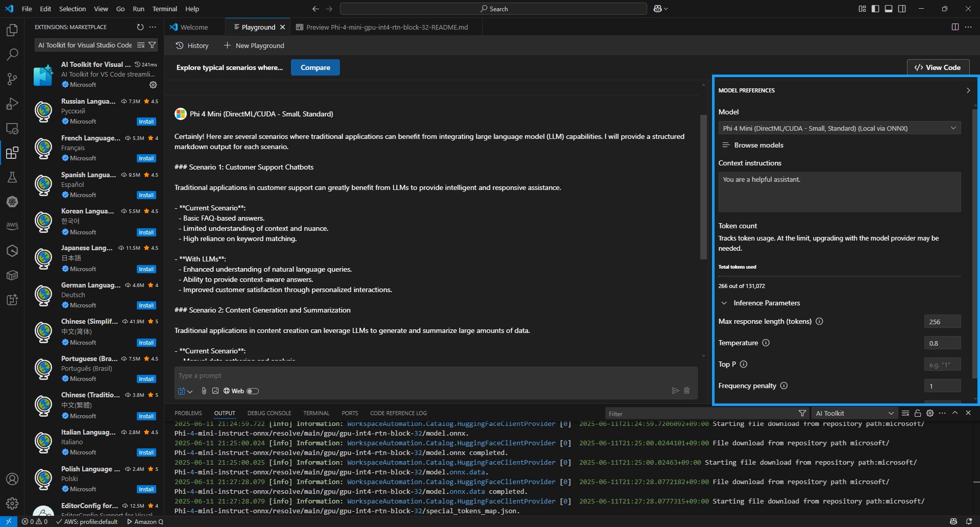Toggle the bottom panel layout button
The height and width of the screenshot is (527, 980).
pos(889,9)
